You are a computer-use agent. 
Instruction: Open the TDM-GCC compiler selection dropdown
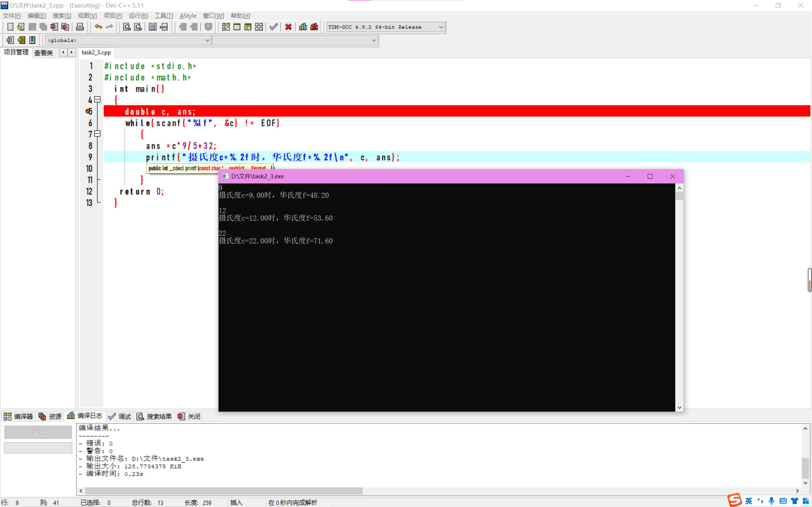(x=441, y=27)
